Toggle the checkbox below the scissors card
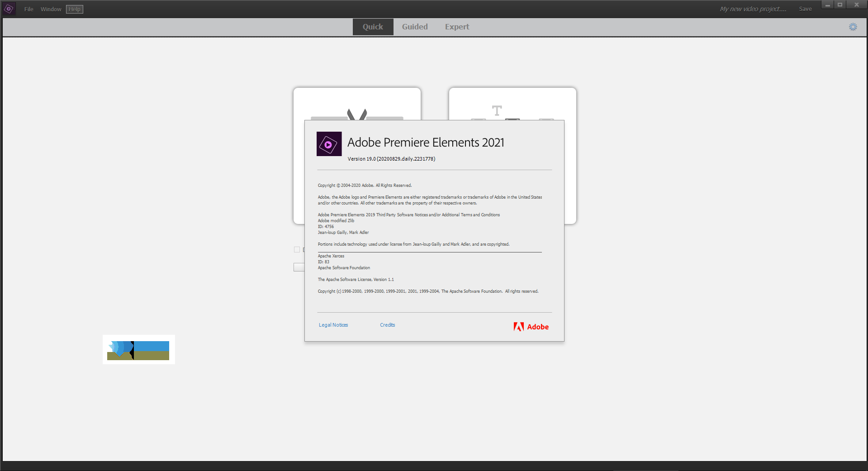Viewport: 868px width, 471px height. (297, 249)
